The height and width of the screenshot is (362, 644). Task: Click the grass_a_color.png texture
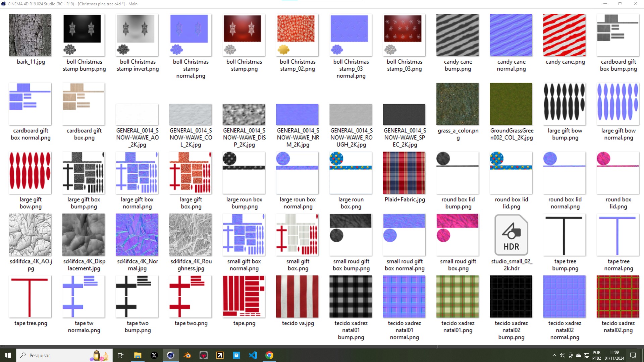458,104
